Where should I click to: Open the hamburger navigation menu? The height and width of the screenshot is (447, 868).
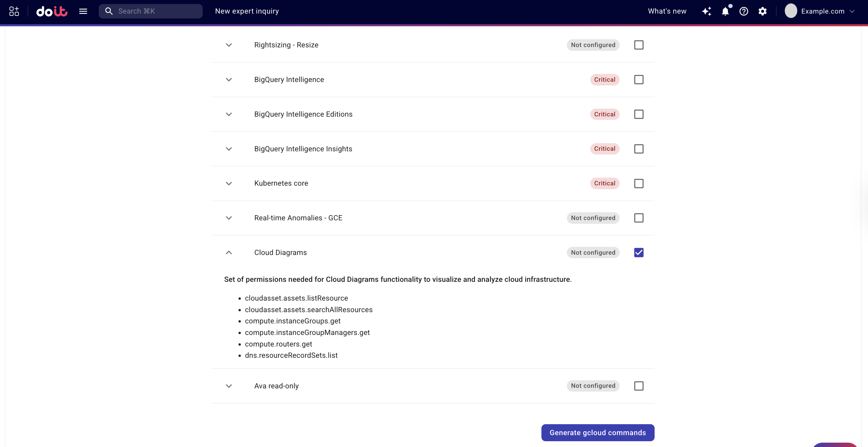pyautogui.click(x=83, y=11)
